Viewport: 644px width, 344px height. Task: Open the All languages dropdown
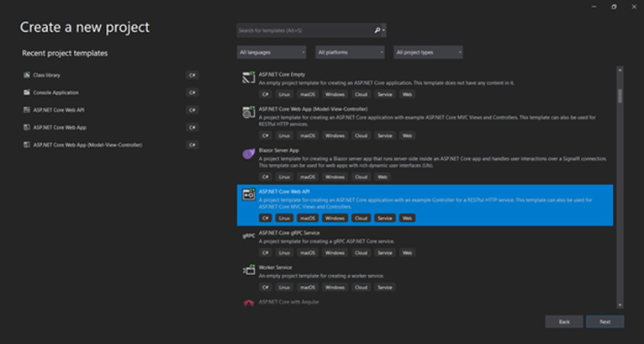pos(272,52)
